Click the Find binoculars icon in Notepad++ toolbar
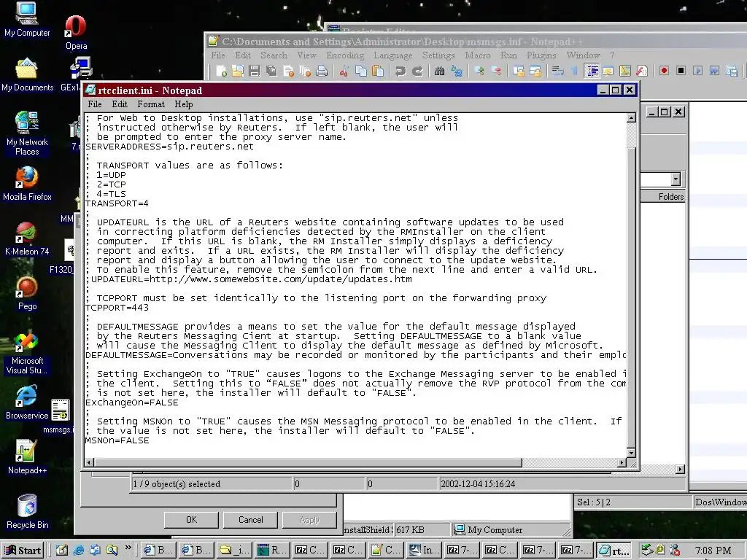Viewport: 747px width, 560px height. click(439, 71)
